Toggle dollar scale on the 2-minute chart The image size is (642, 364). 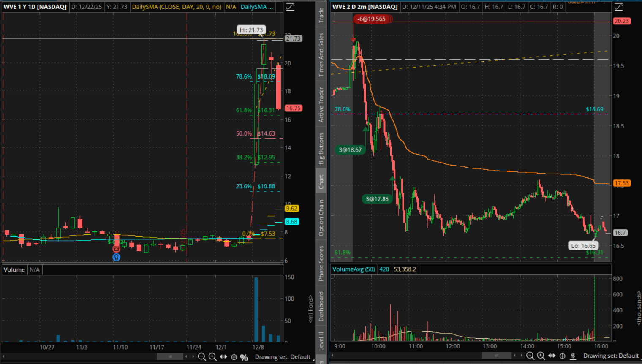573,356
